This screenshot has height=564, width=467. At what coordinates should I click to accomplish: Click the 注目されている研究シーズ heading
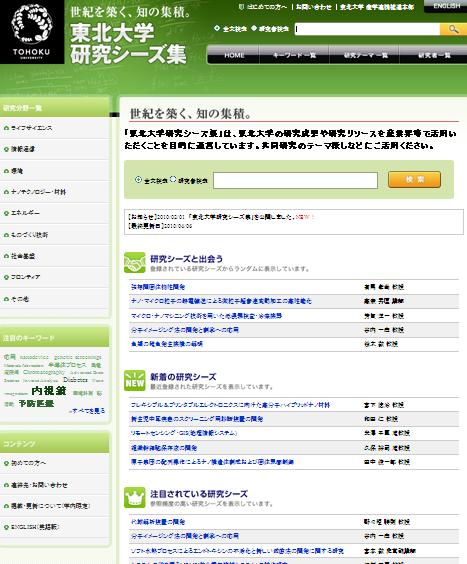coord(199,494)
